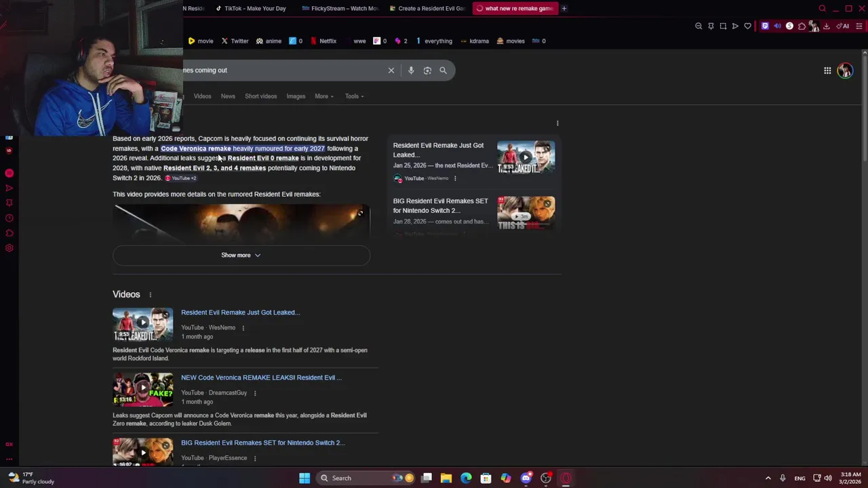Open the movies bookmark folder
Image resolution: width=868 pixels, height=488 pixels.
[x=511, y=41]
